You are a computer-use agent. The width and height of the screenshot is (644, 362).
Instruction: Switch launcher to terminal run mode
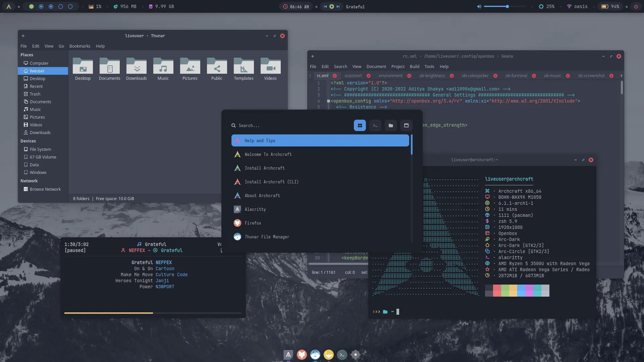[375, 125]
